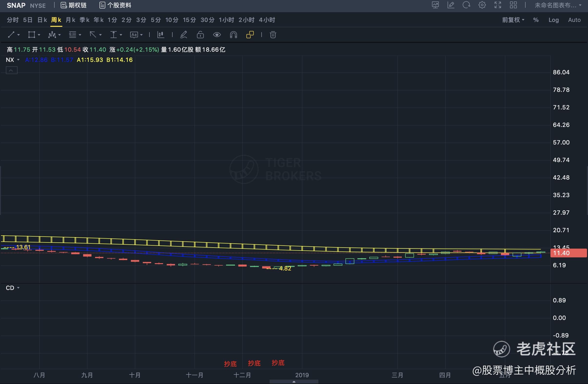Viewport: 588px width, 384px height.
Task: Toggle the drawing lock icon
Action: 200,35
